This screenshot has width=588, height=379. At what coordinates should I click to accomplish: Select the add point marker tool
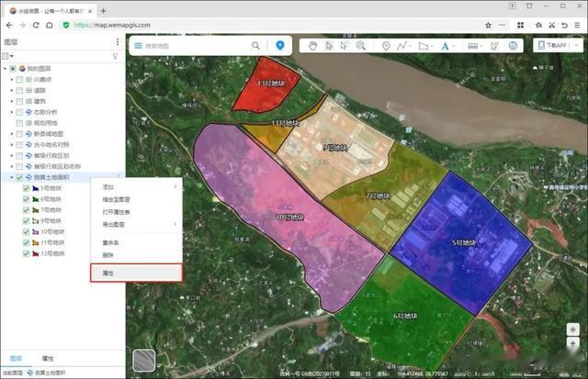(386, 46)
